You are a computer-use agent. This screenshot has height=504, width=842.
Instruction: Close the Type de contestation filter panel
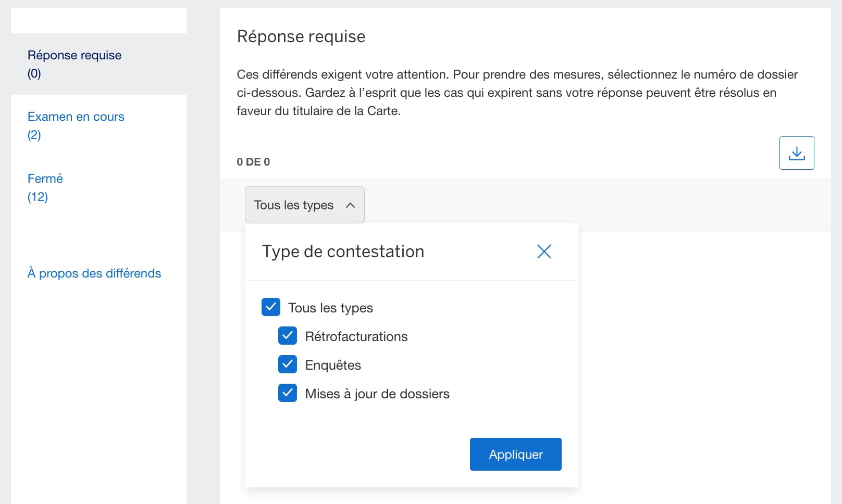pos(543,251)
